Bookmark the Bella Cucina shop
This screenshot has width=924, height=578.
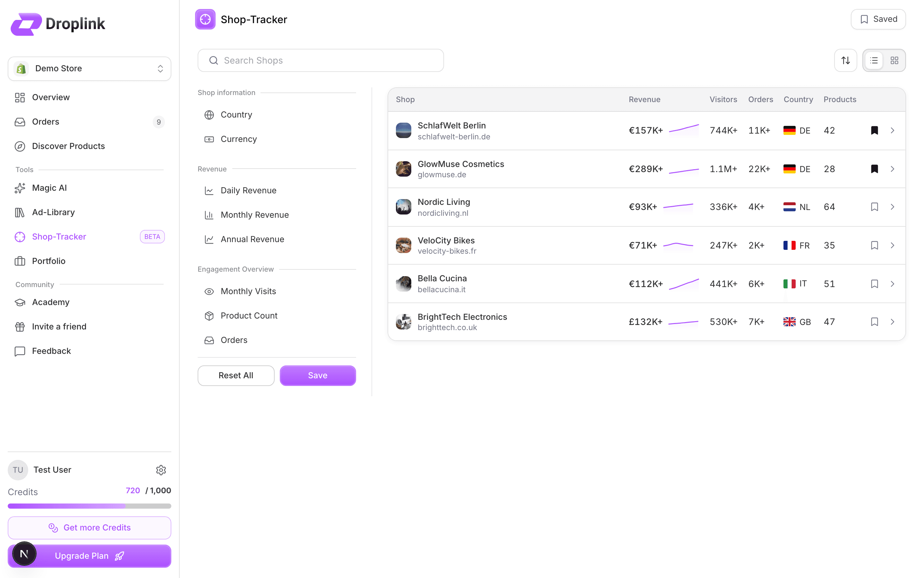(x=874, y=284)
